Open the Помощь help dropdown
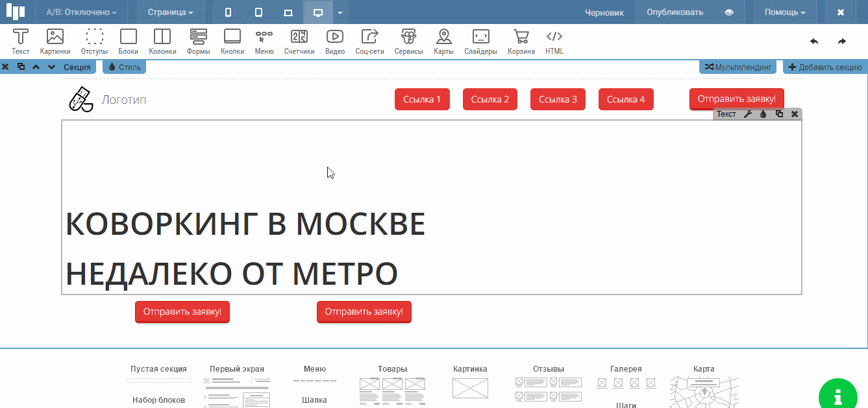Viewport: 868px width, 408px height. [x=784, y=12]
